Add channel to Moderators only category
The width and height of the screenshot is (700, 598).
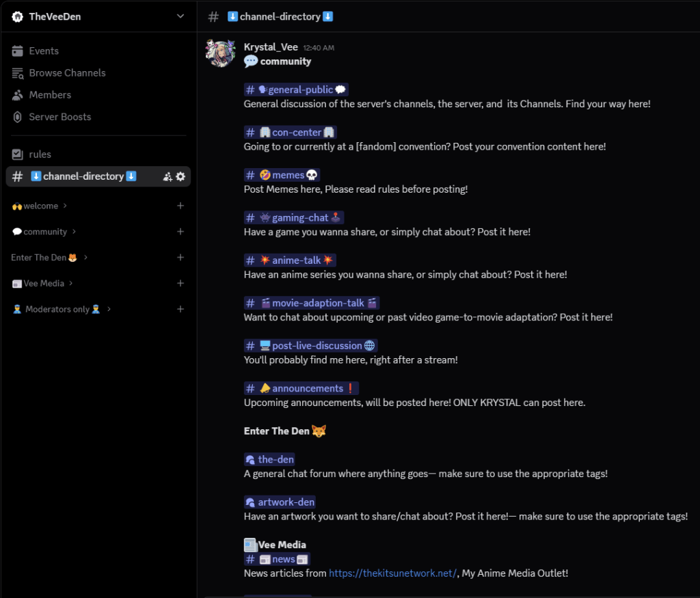pos(180,310)
